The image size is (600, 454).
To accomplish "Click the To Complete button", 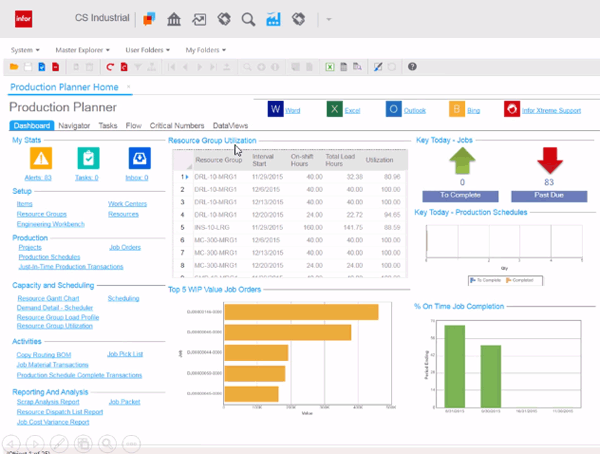I will (x=460, y=196).
